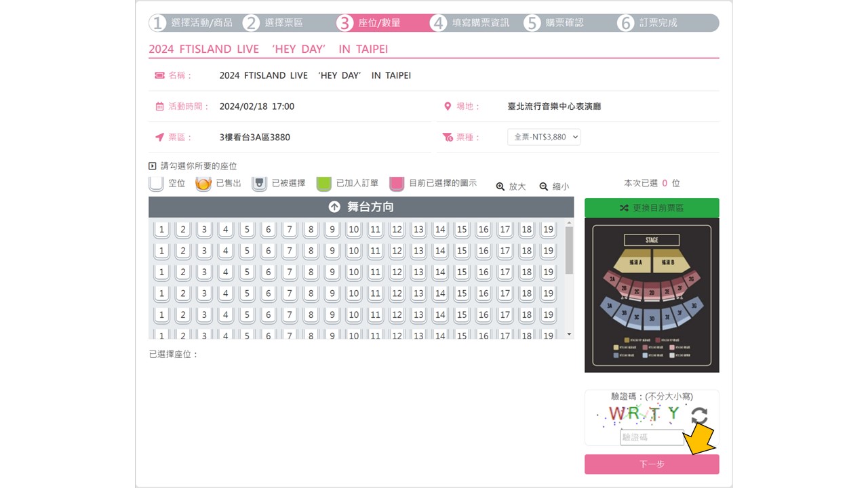Click the 3樓看台3A區3880 zone text
This screenshot has width=868, height=488.
point(255,137)
